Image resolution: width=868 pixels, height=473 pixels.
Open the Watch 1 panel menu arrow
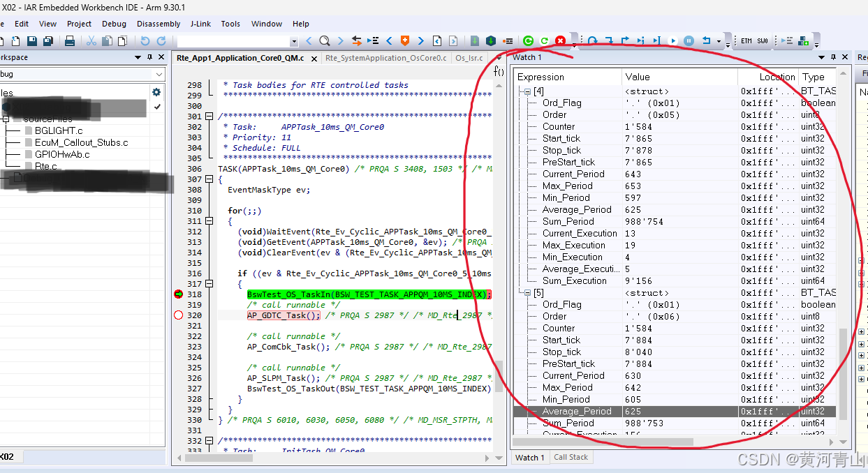click(823, 57)
